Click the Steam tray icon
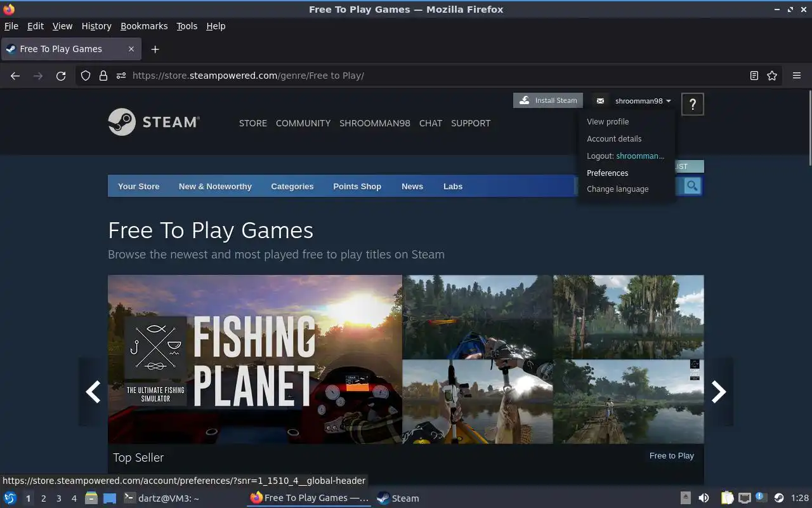812x508 pixels. [x=779, y=498]
